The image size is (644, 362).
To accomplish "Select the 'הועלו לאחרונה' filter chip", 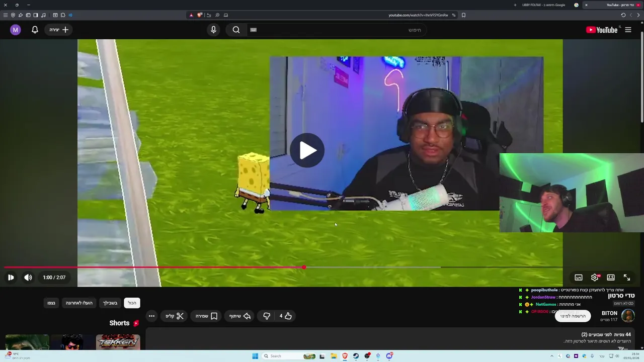I will (79, 303).
